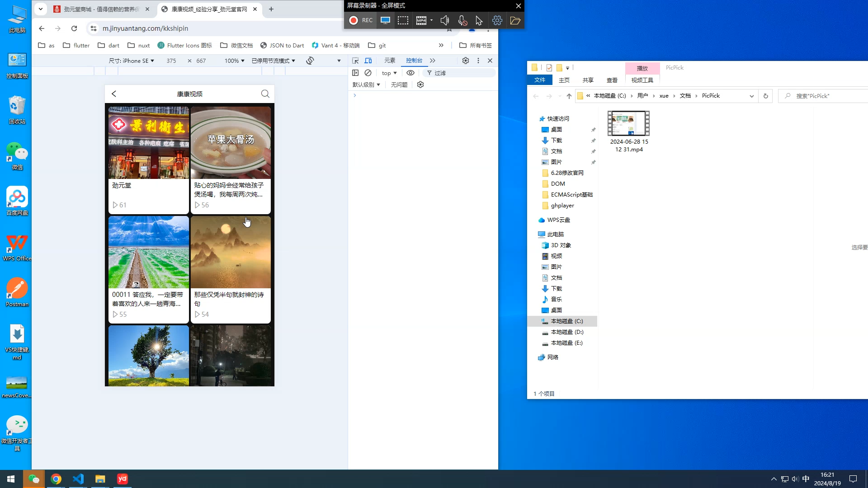Open Vant 4 移动端 bookmark
The image size is (868, 488).
(x=335, y=45)
